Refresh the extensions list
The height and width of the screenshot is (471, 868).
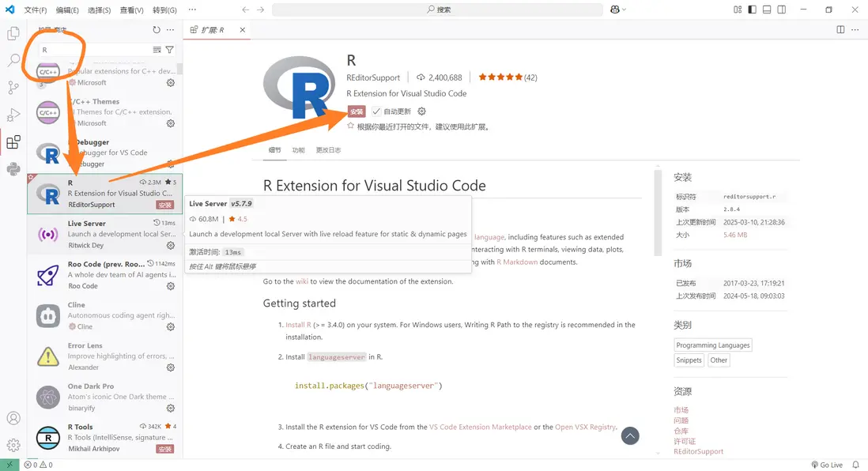coord(157,30)
